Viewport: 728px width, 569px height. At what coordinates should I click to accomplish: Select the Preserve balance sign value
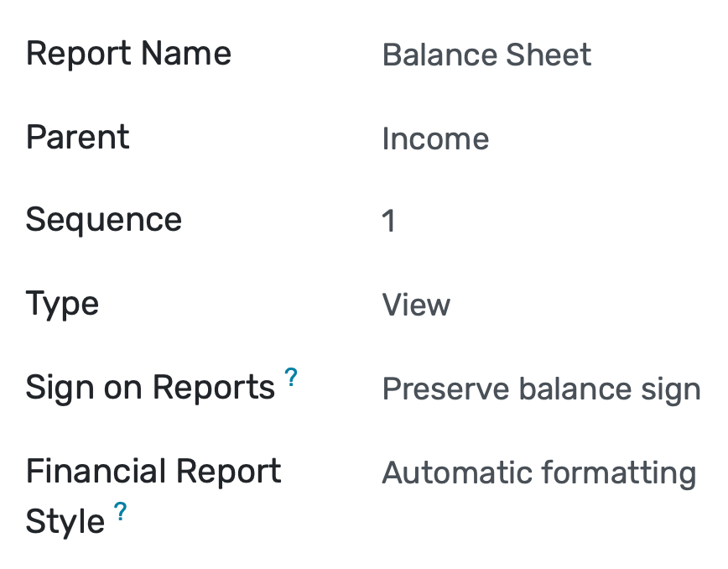pyautogui.click(x=541, y=389)
